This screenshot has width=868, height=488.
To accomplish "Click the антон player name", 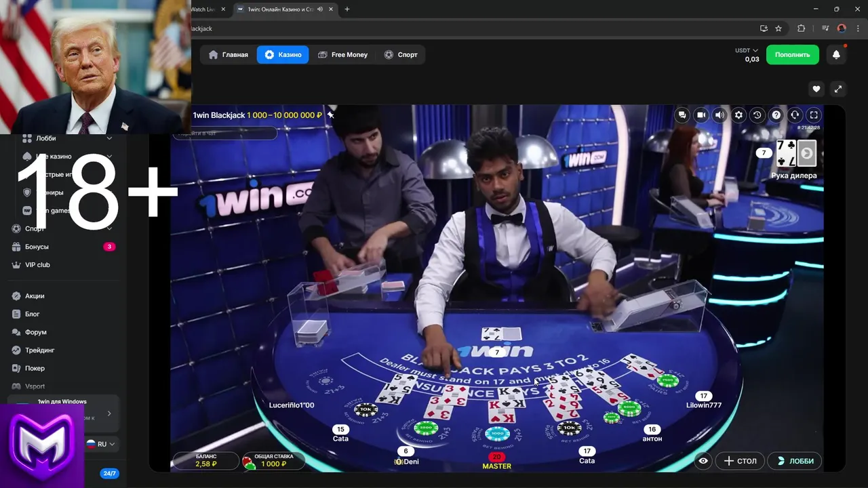I will pyautogui.click(x=652, y=439).
